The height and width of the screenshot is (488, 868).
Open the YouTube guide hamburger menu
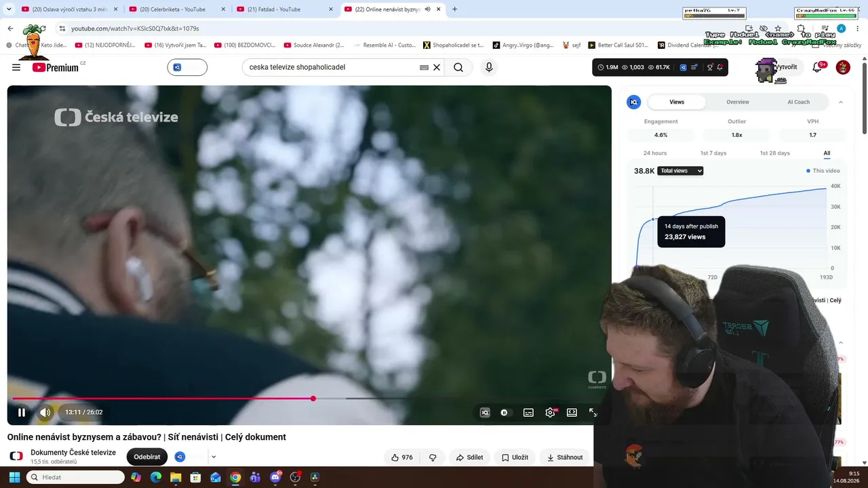point(16,67)
